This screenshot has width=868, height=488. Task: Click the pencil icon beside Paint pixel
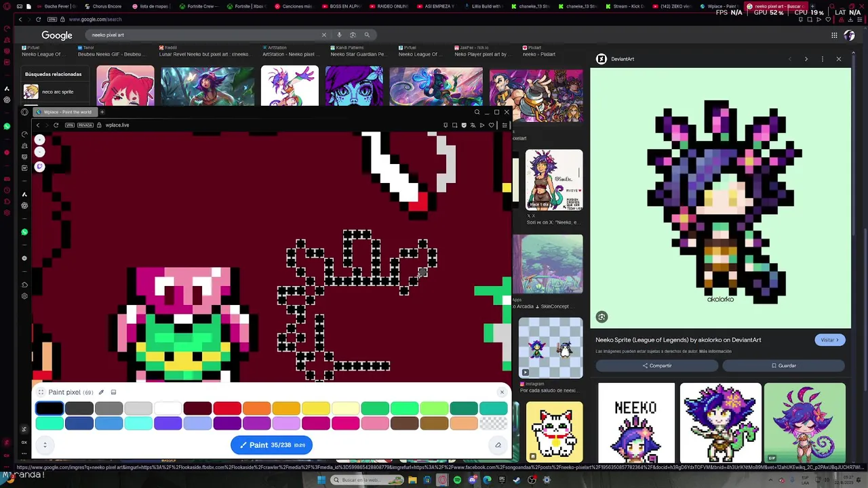pos(101,392)
